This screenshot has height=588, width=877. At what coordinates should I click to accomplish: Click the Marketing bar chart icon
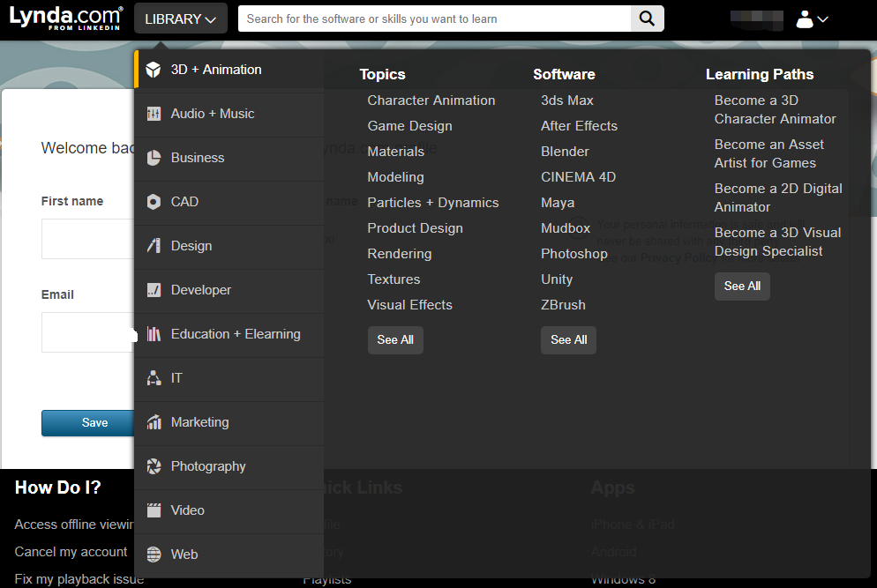(x=154, y=422)
